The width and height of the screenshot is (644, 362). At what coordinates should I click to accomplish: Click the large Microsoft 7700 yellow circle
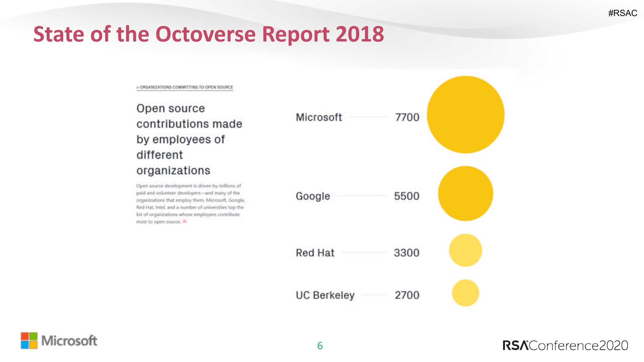point(465,115)
